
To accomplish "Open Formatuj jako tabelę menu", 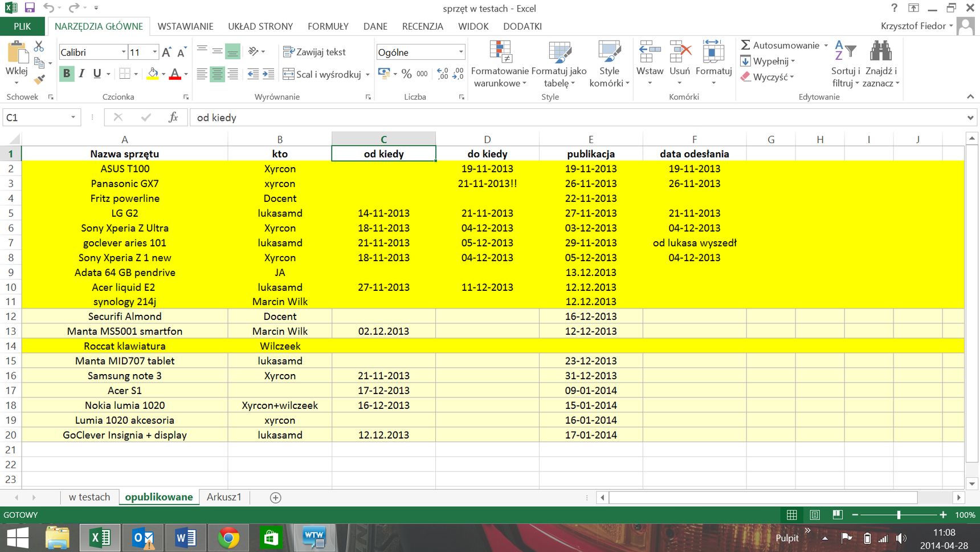I will [559, 64].
